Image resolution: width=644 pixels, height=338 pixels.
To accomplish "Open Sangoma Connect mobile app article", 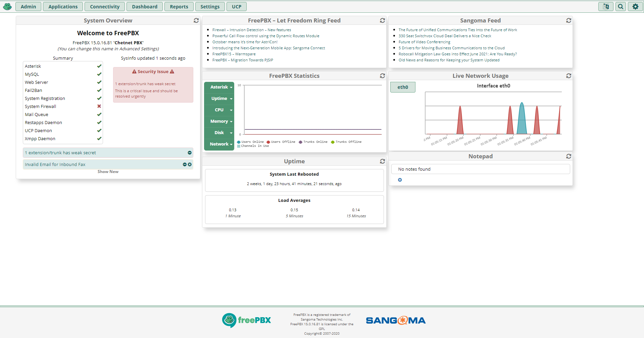I will [268, 48].
